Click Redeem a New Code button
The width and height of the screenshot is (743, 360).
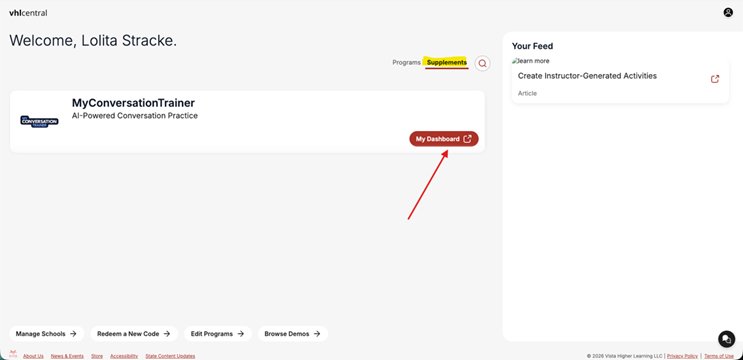(134, 334)
